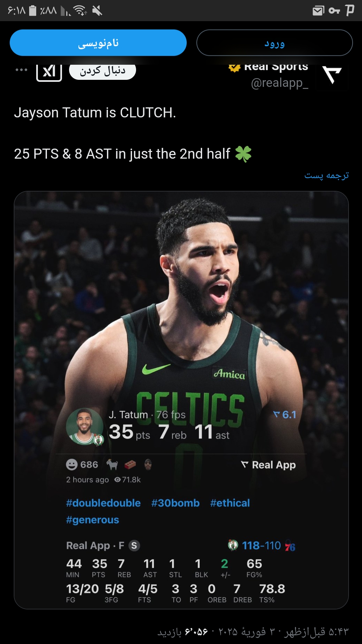
Task: Tap the smiley reaction icon with 686
Action: [72, 465]
